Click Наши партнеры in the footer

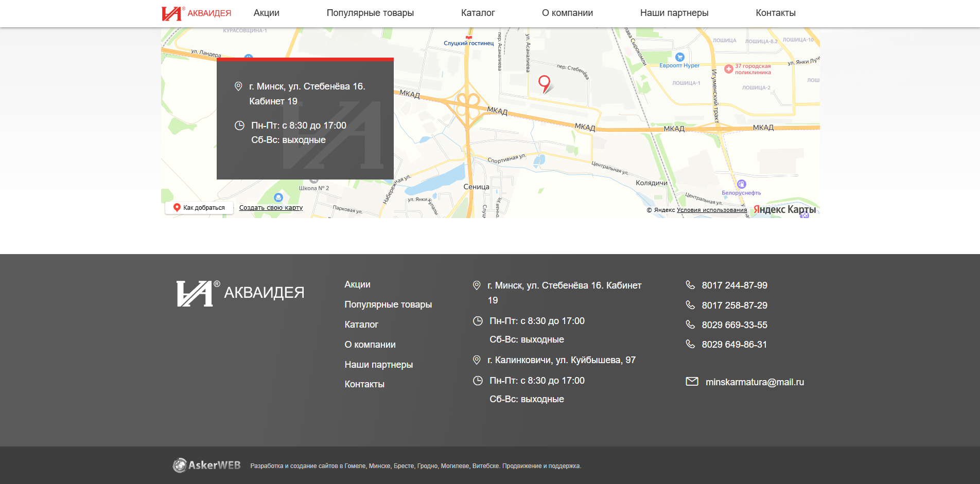coord(379,365)
